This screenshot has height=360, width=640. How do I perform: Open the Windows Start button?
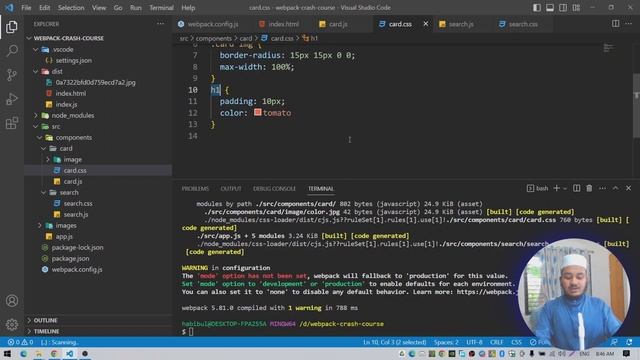pyautogui.click(x=7, y=353)
